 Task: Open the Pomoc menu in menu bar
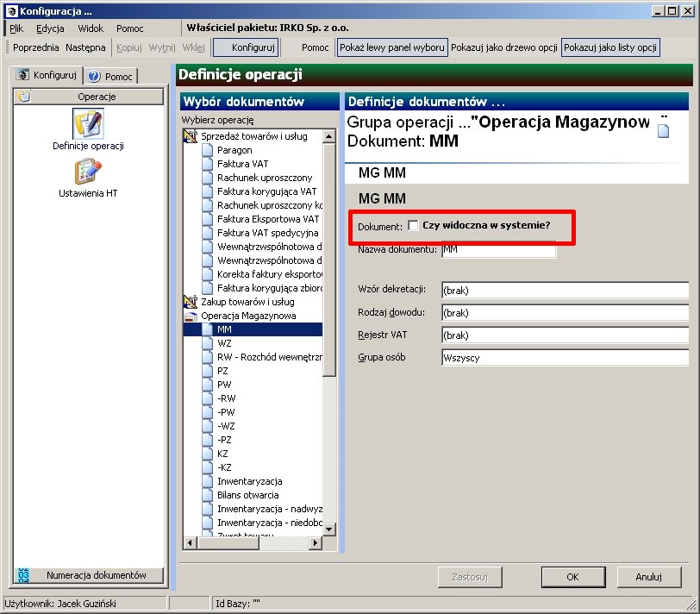pos(130,28)
